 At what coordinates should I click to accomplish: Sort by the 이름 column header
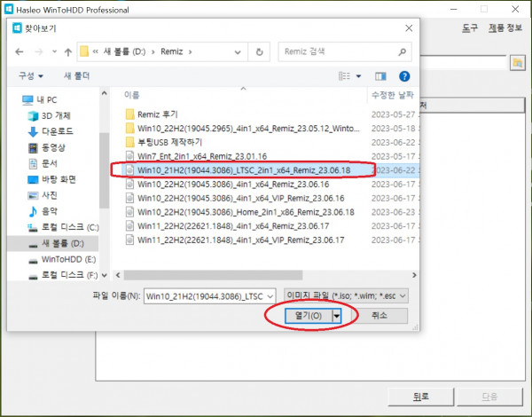tap(131, 95)
